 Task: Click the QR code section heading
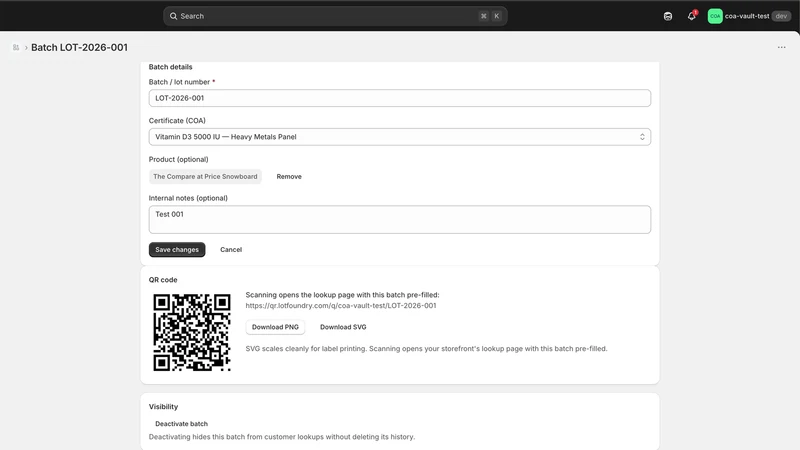click(163, 280)
